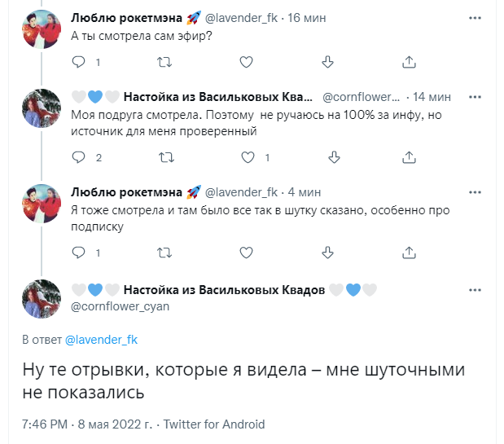504x444 pixels.
Task: Reply to the first lavender_fk tweet
Action: tap(79, 62)
